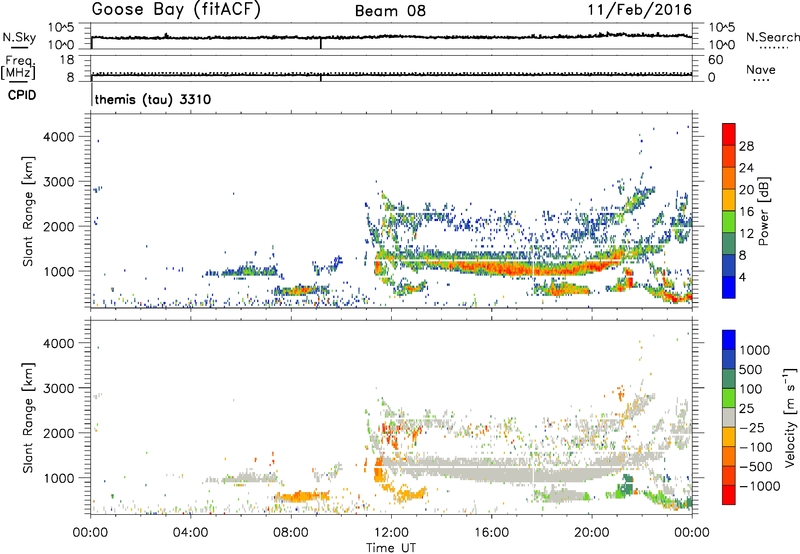Viewport: 800px width, 554px height.
Task: Click the '16:00' time tick label
Action: (x=491, y=533)
